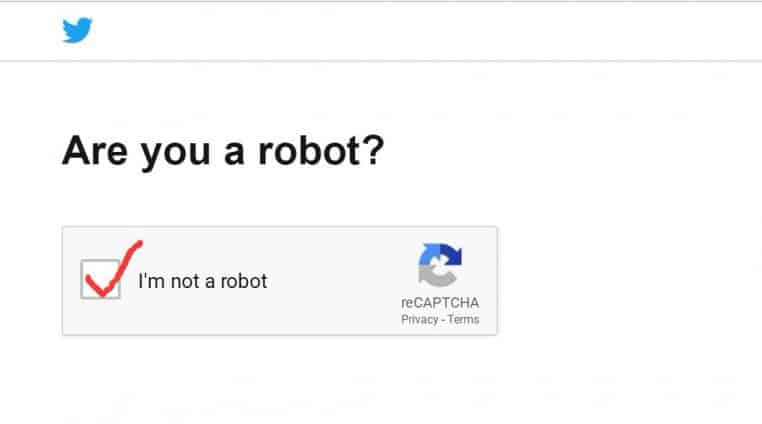Click blank page area below the reCAPTCHA box
Viewport: 762px width, 424px height.
300,385
